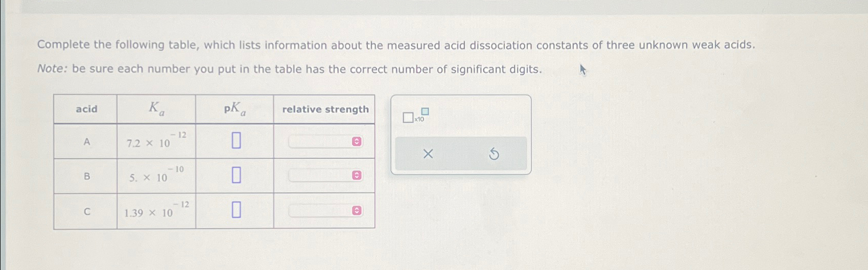Click the acid column header
The height and width of the screenshot is (270, 868).
(86, 109)
